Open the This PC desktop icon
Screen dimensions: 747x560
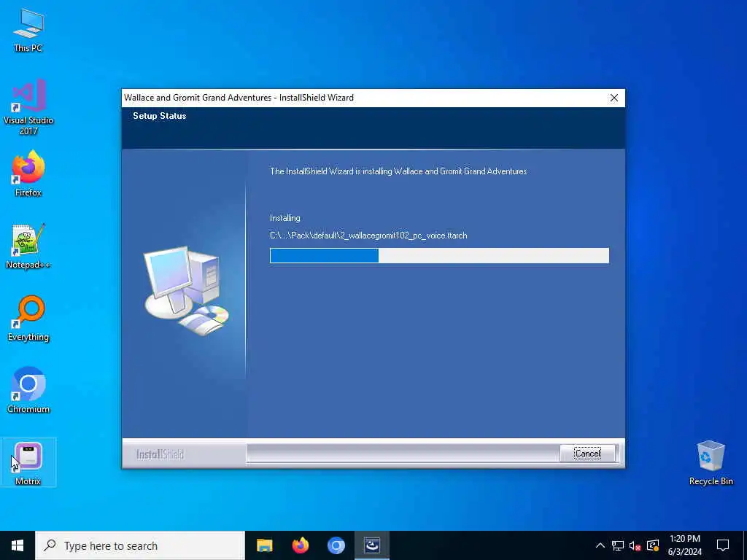28,29
